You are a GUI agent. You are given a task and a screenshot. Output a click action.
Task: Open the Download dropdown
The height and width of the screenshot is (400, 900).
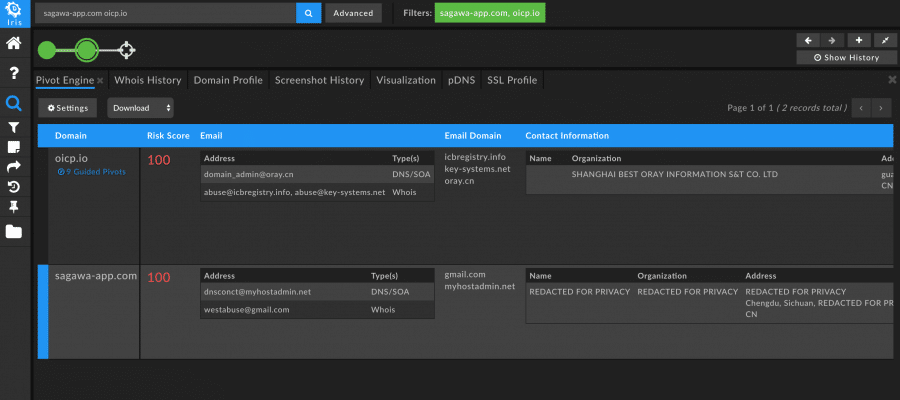coord(141,108)
